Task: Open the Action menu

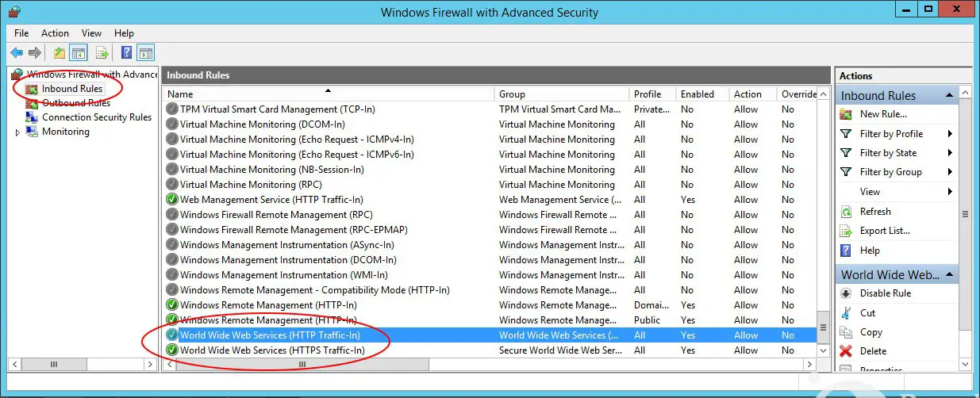Action: 55,33
